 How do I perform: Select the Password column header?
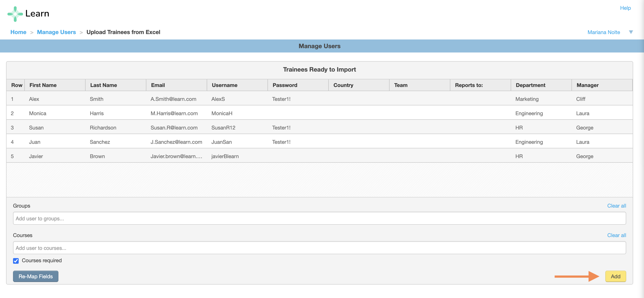click(x=298, y=85)
